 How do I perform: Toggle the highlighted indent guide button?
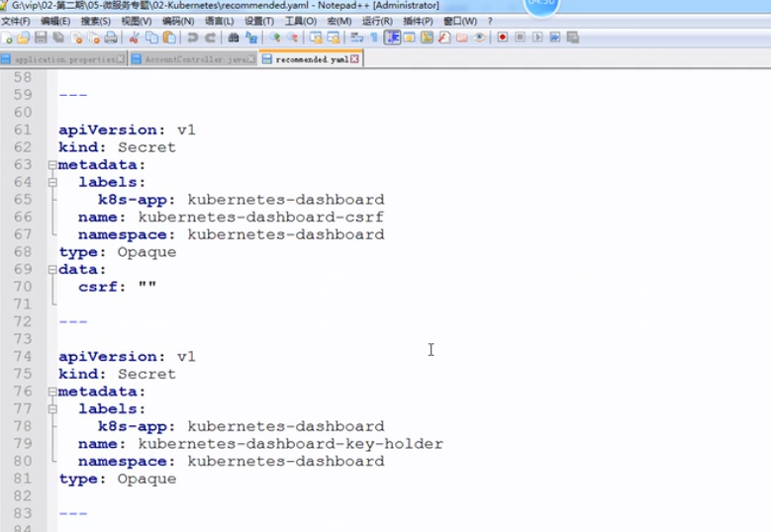click(x=392, y=38)
